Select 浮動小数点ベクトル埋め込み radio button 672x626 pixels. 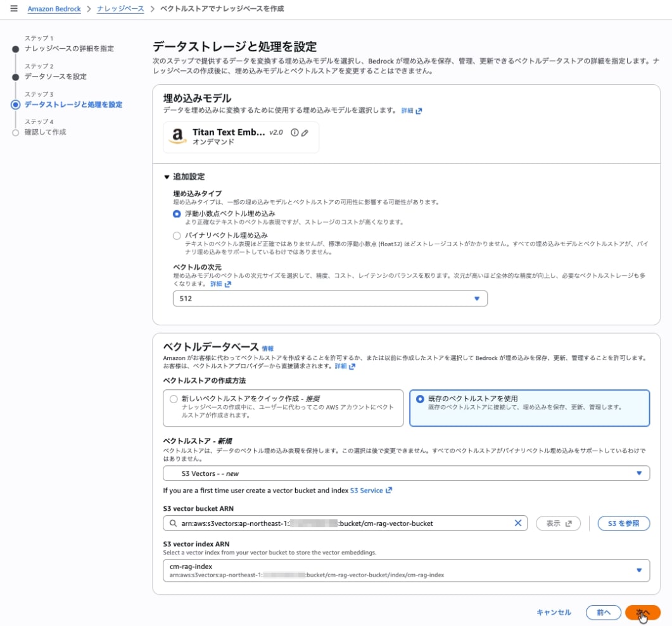[177, 214]
